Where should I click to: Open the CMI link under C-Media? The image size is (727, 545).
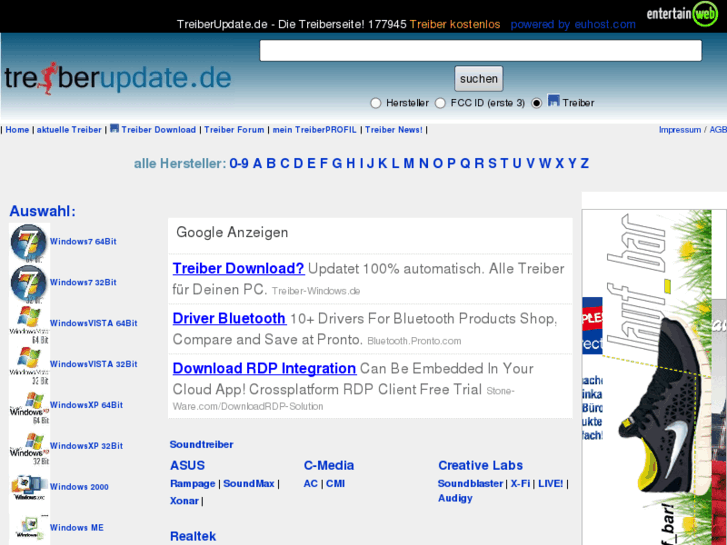coord(335,483)
